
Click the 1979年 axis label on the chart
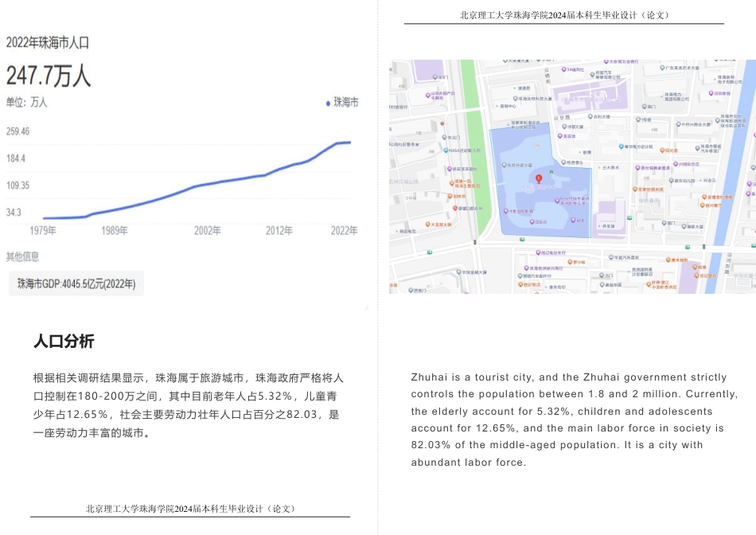44,229
